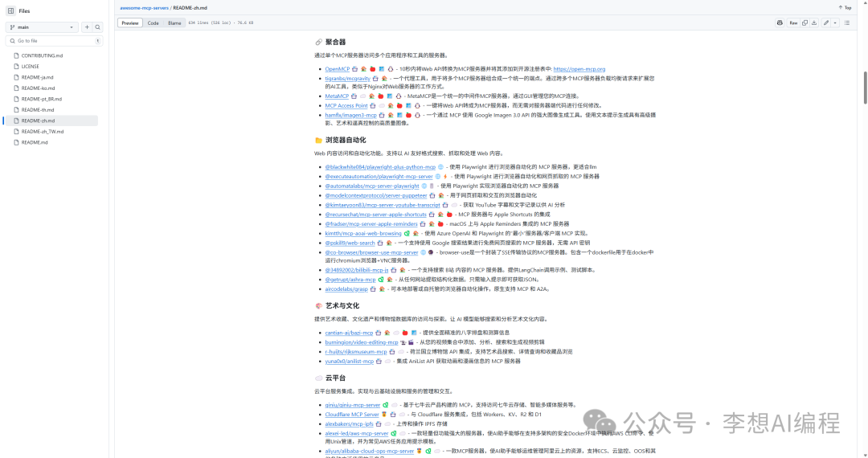Open modelcontextprotocol/server-puppeteer link
This screenshot has height=458, width=868.
coord(376,195)
